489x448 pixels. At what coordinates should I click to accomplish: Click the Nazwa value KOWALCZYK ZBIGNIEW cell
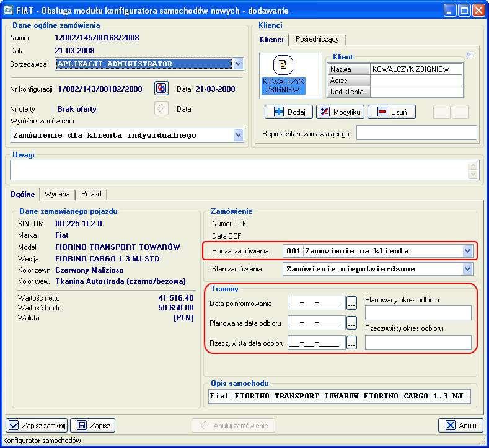pos(416,69)
